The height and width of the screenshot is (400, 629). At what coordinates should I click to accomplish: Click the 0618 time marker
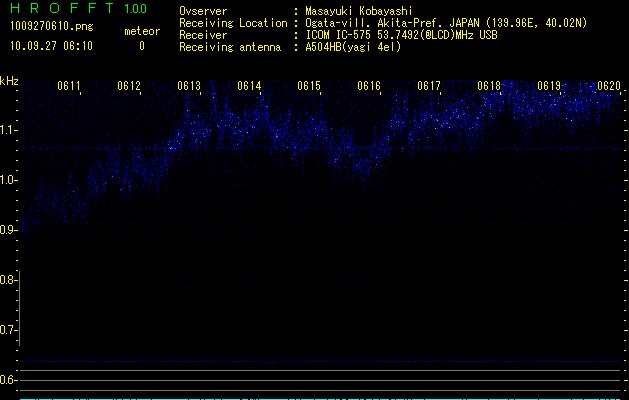[489, 86]
